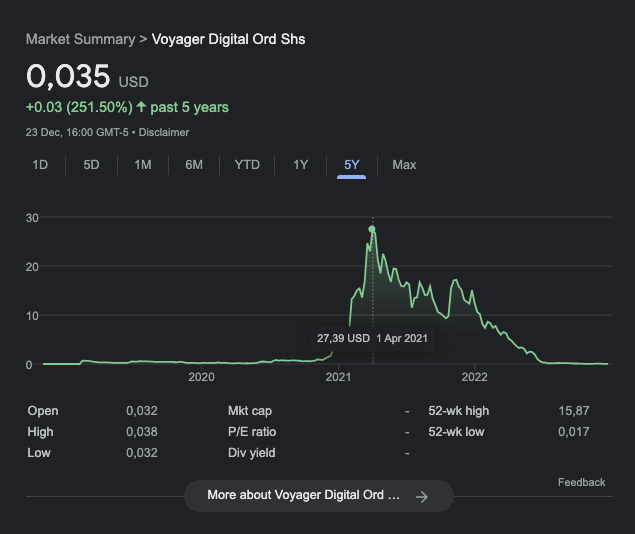Click the 52-wk low value 0,017
The image size is (635, 534).
pyautogui.click(x=574, y=432)
